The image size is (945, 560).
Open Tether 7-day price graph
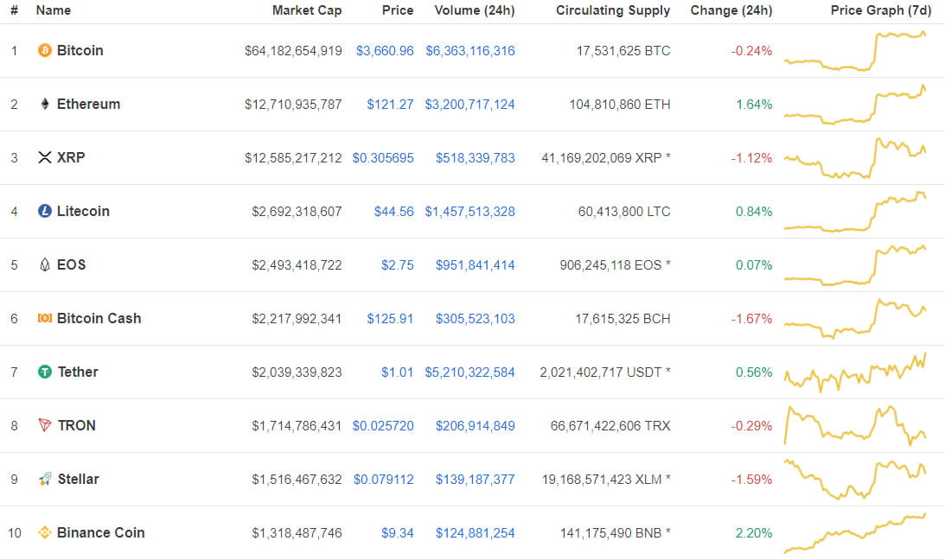pyautogui.click(x=855, y=372)
